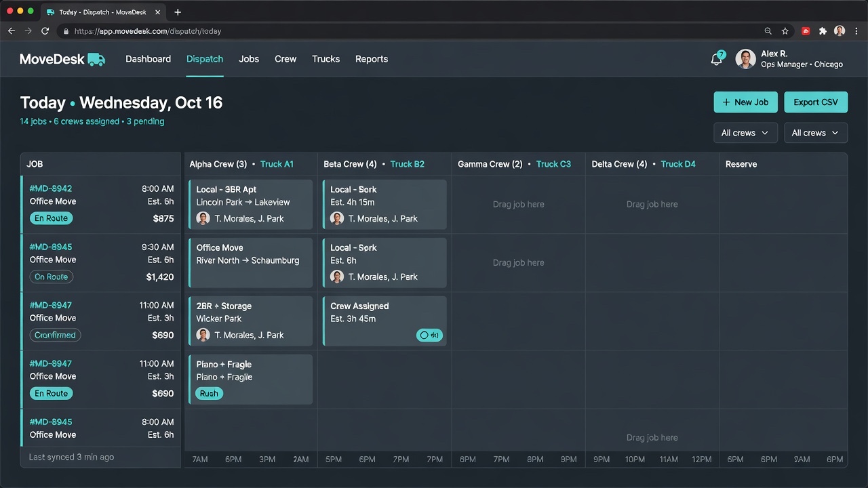Click the red extension icon in the browser toolbar
Image resolution: width=868 pixels, height=488 pixels.
click(x=806, y=31)
